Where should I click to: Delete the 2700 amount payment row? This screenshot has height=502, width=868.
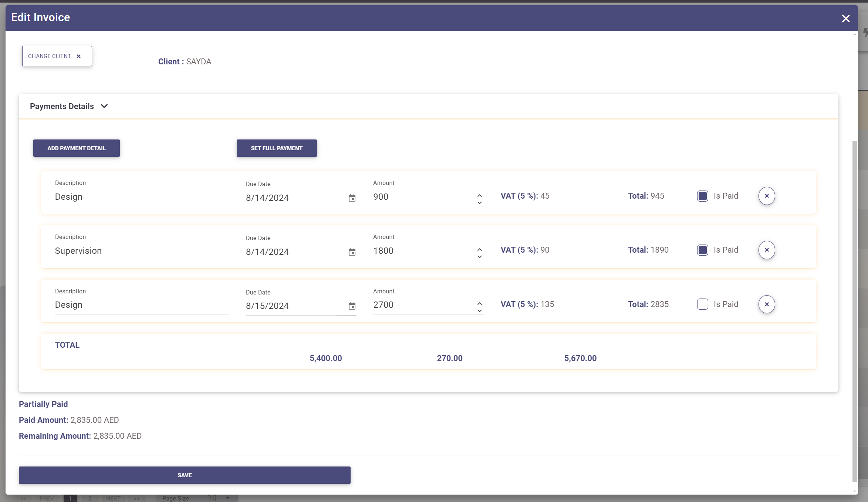click(766, 304)
